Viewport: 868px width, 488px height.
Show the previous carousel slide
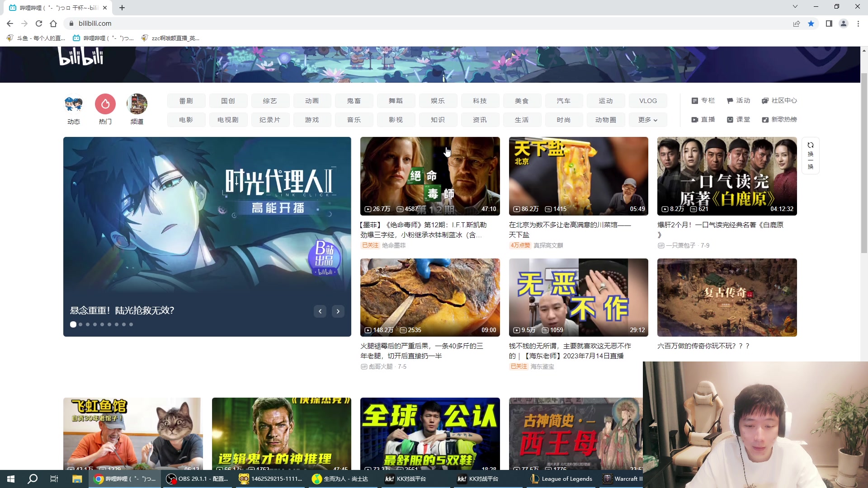coord(320,311)
